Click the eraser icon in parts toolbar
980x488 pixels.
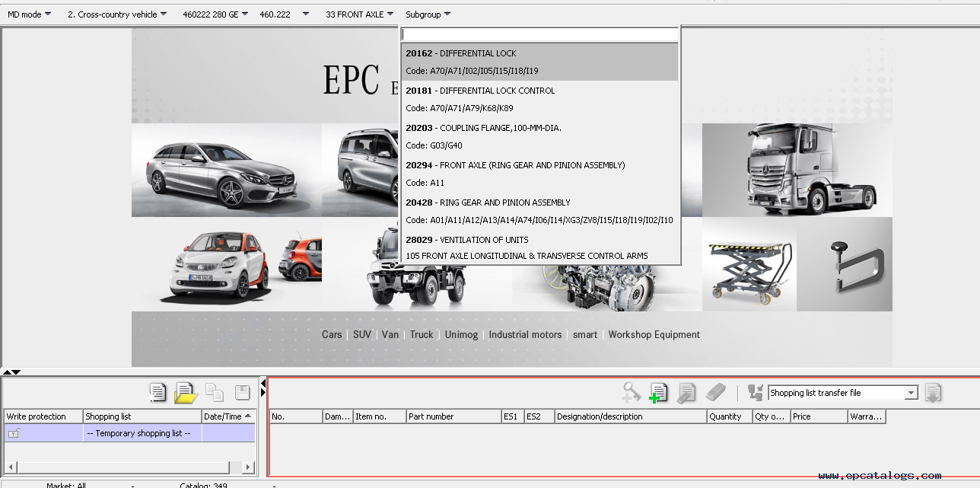tap(716, 393)
